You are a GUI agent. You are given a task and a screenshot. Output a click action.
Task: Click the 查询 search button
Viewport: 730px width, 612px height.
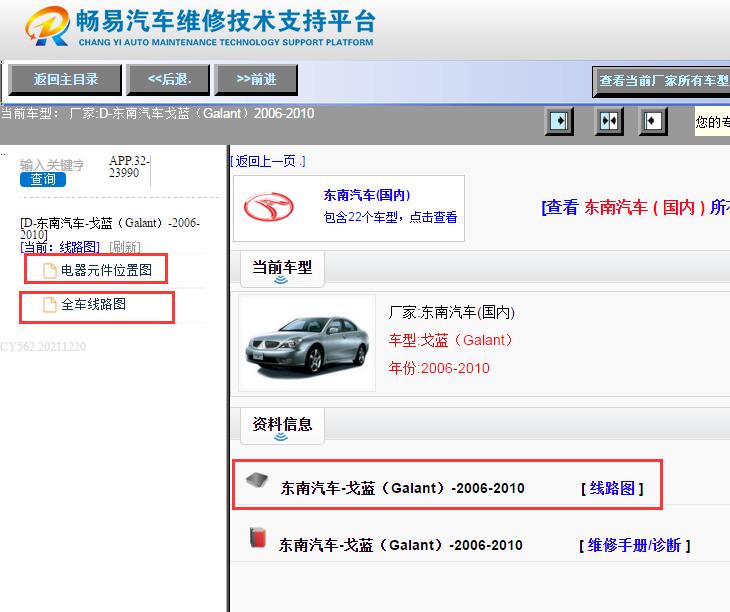point(43,179)
